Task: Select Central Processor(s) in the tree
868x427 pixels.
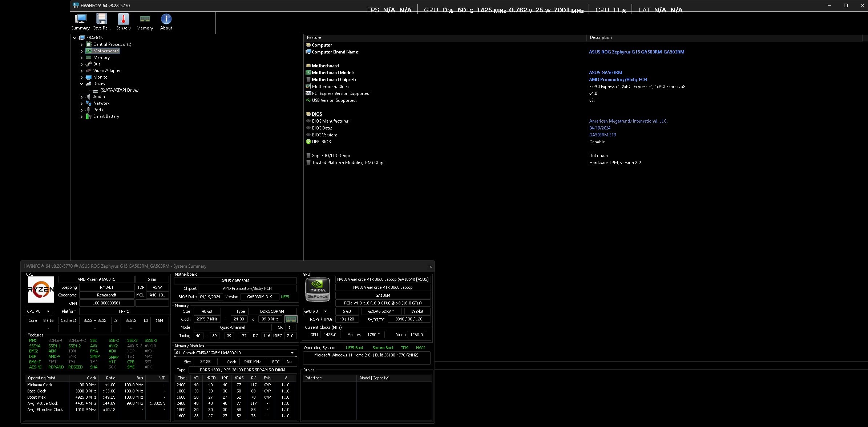Action: pyautogui.click(x=112, y=44)
